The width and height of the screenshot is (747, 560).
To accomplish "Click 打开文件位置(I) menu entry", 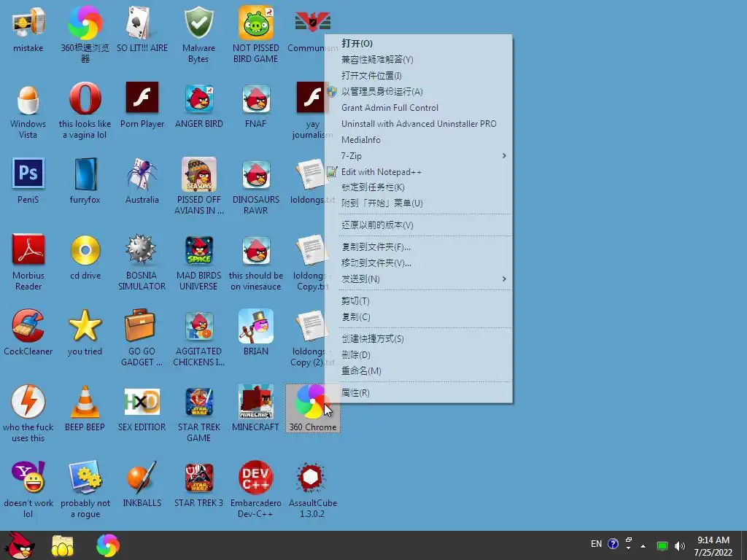I will click(x=418, y=76).
